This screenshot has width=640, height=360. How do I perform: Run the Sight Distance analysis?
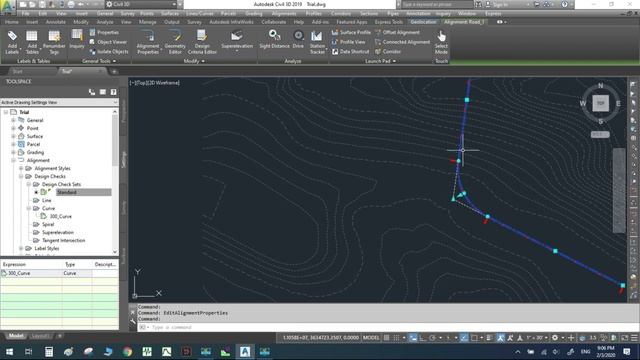click(274, 40)
